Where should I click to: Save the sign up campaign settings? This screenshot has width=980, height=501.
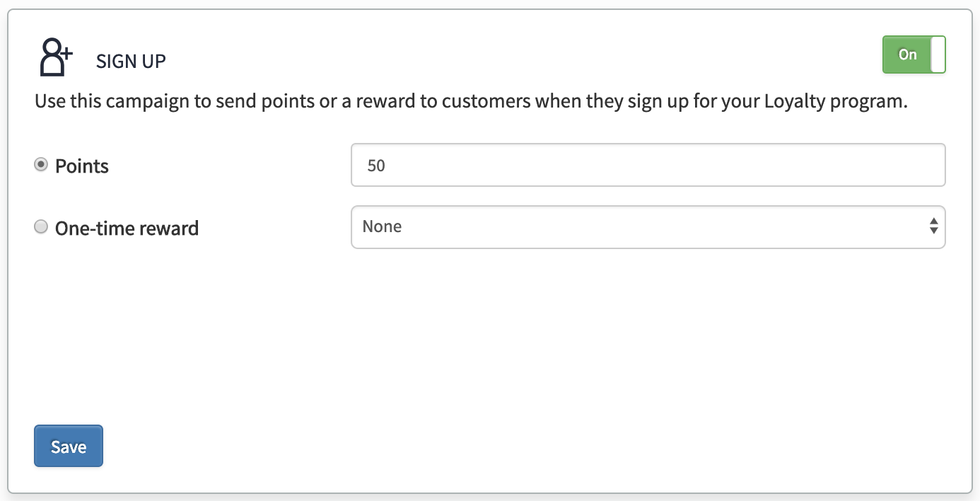pos(69,446)
